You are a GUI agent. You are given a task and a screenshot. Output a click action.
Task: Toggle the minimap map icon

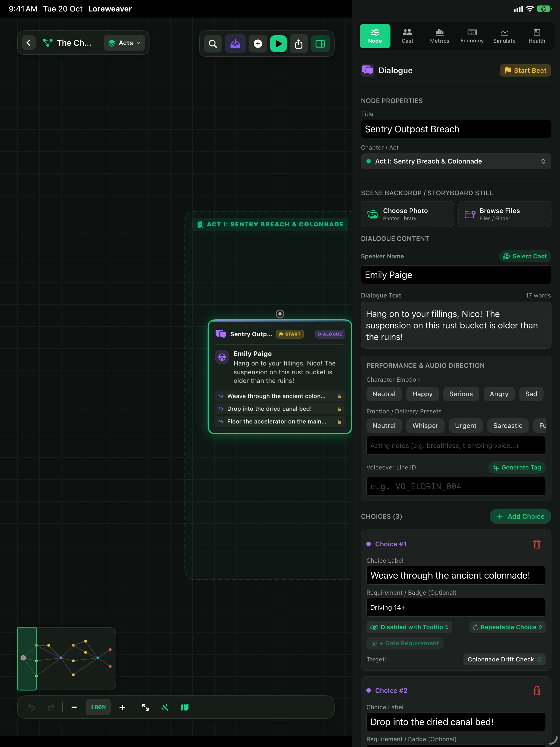click(x=185, y=707)
